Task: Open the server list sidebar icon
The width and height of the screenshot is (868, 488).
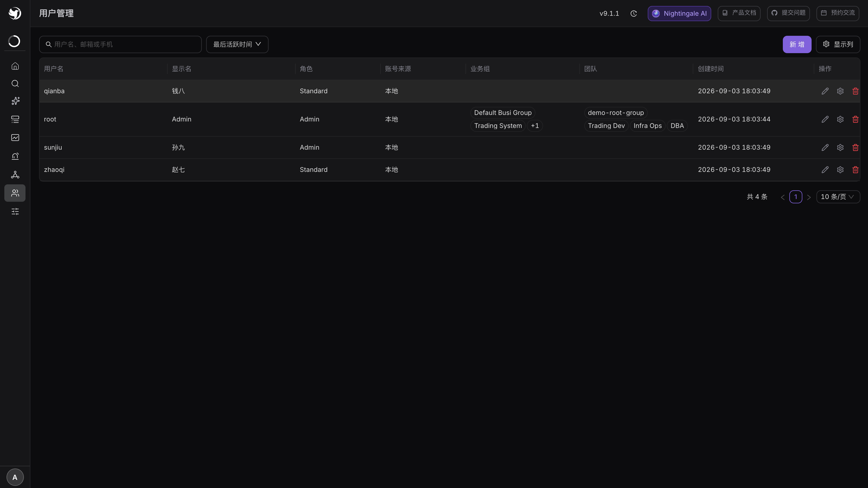Action: [x=15, y=119]
